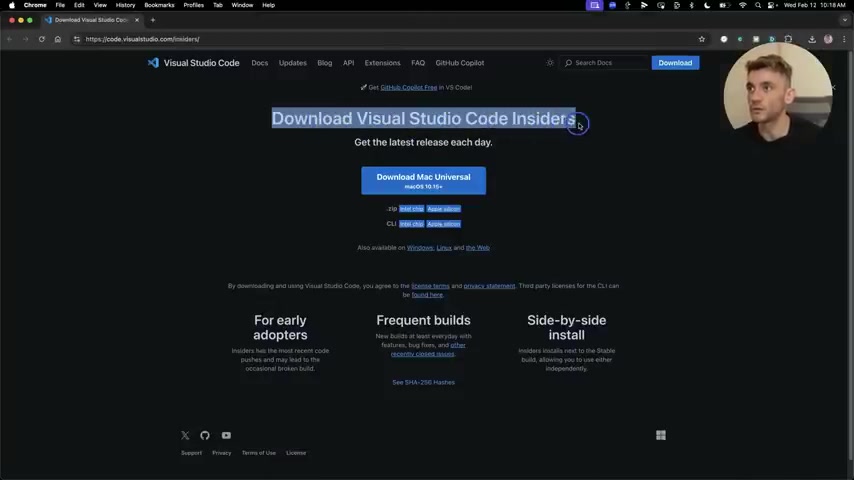Open Spotlight search in the menu bar
The width and height of the screenshot is (854, 480).
pos(758,5)
